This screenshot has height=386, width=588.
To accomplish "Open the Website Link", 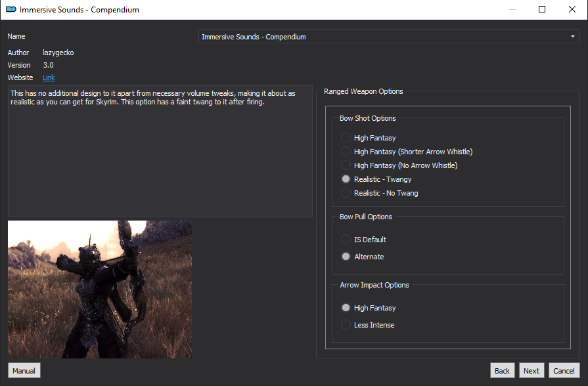I will coord(49,77).
